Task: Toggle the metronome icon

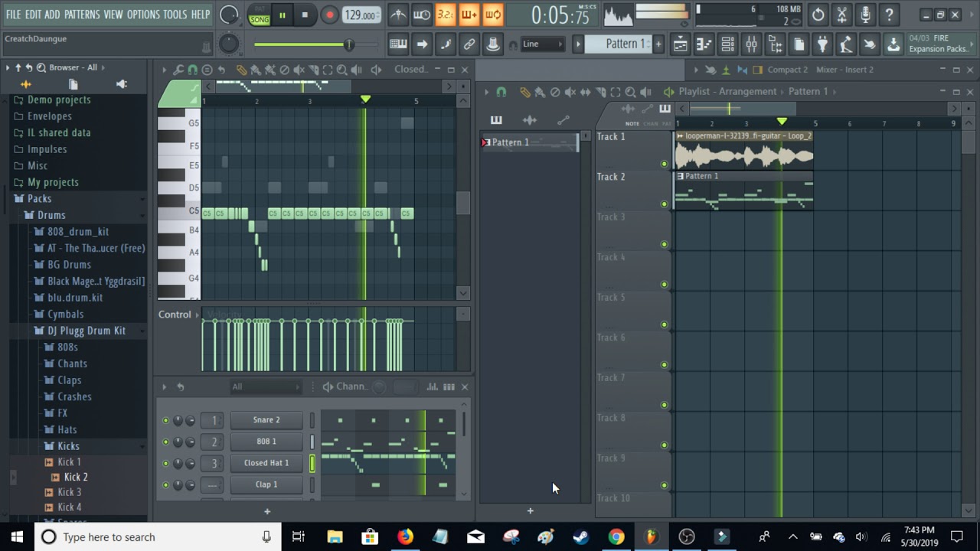Action: click(398, 15)
